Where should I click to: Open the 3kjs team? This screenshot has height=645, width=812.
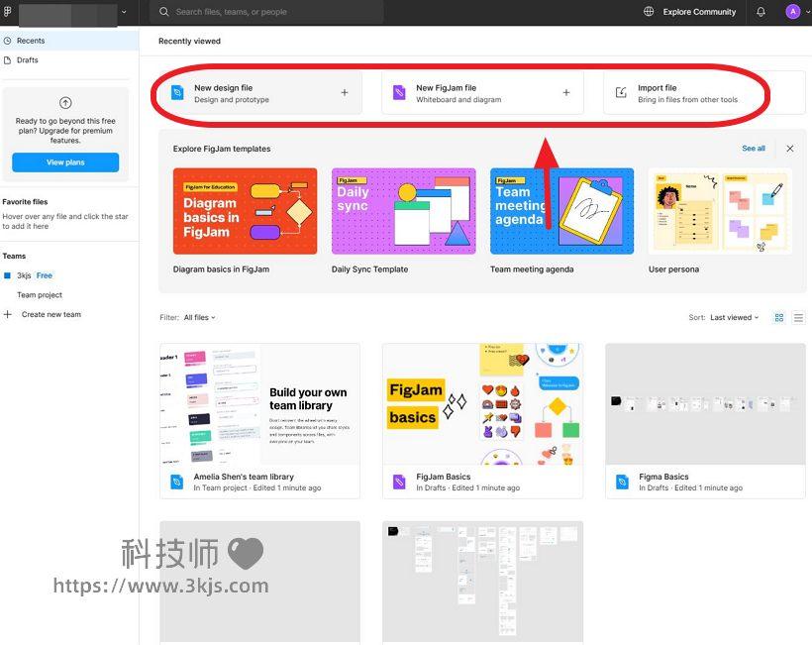click(24, 275)
